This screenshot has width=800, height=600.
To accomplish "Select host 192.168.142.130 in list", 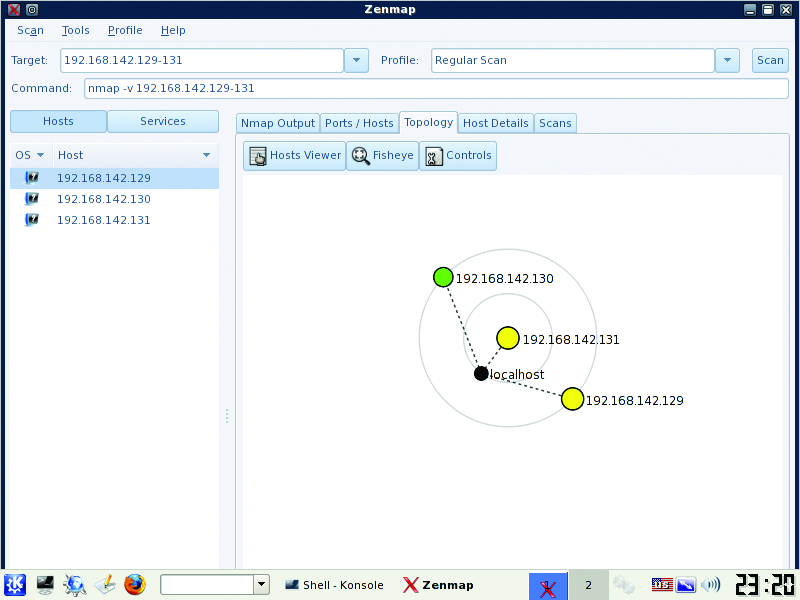I will coord(104,199).
